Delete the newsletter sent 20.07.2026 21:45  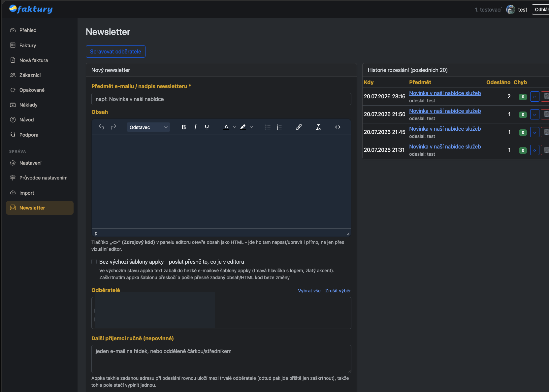click(x=545, y=132)
